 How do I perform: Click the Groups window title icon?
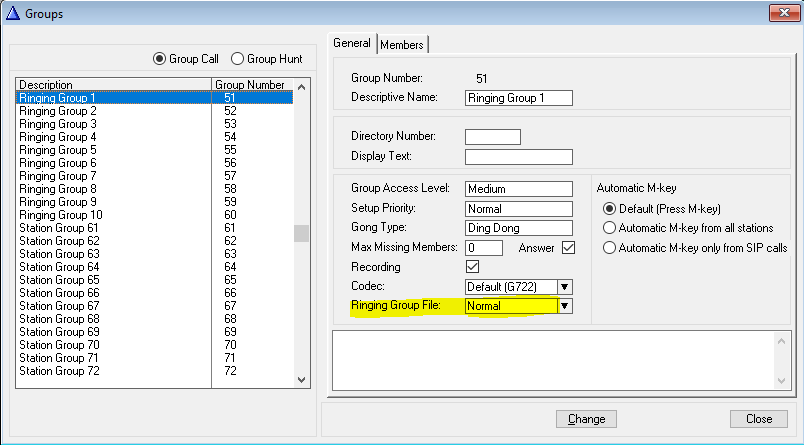[x=13, y=13]
